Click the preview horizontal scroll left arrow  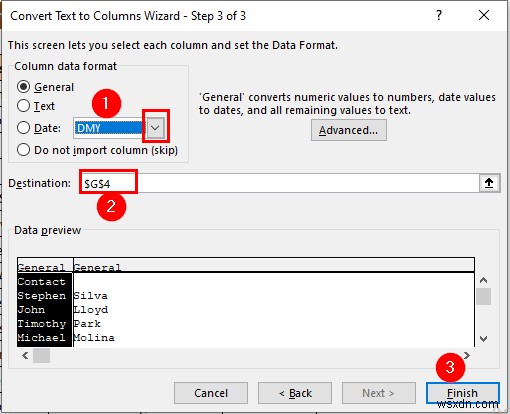(25, 356)
